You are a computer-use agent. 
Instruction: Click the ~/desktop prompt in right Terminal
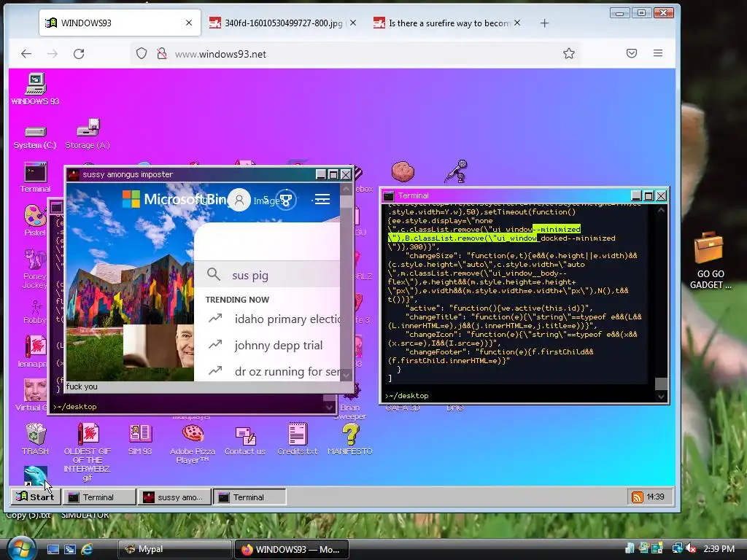pyautogui.click(x=407, y=396)
